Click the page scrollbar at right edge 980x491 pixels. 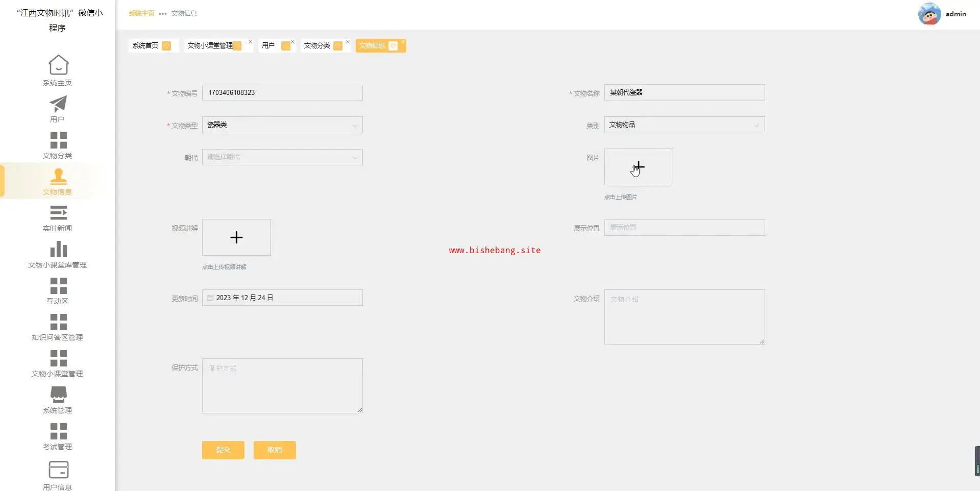977,461
